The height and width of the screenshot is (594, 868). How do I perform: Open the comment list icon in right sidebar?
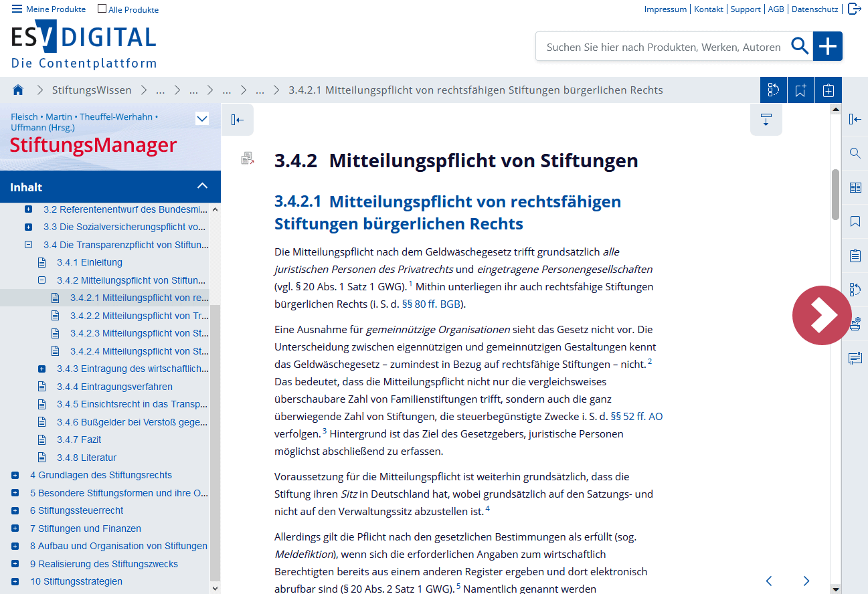tap(855, 359)
